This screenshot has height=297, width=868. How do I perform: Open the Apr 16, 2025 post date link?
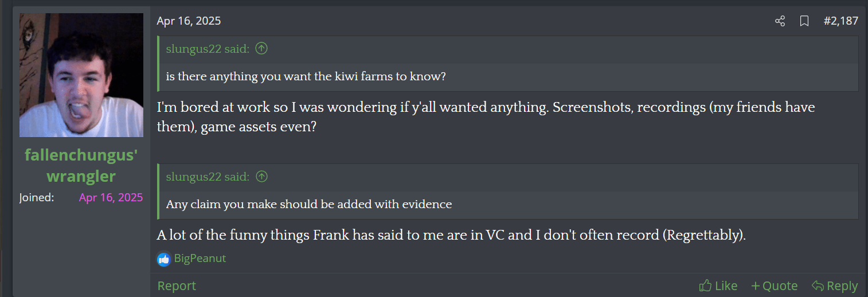(189, 21)
